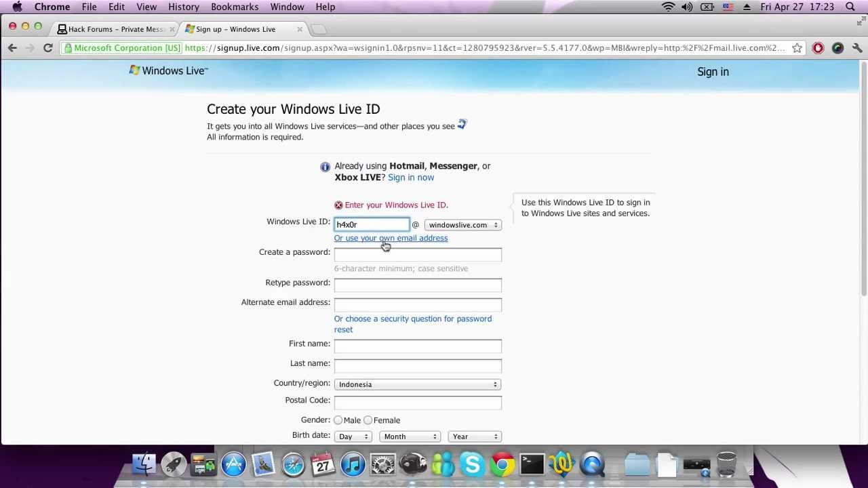
Task: Click the Windows Live logo
Action: click(168, 70)
